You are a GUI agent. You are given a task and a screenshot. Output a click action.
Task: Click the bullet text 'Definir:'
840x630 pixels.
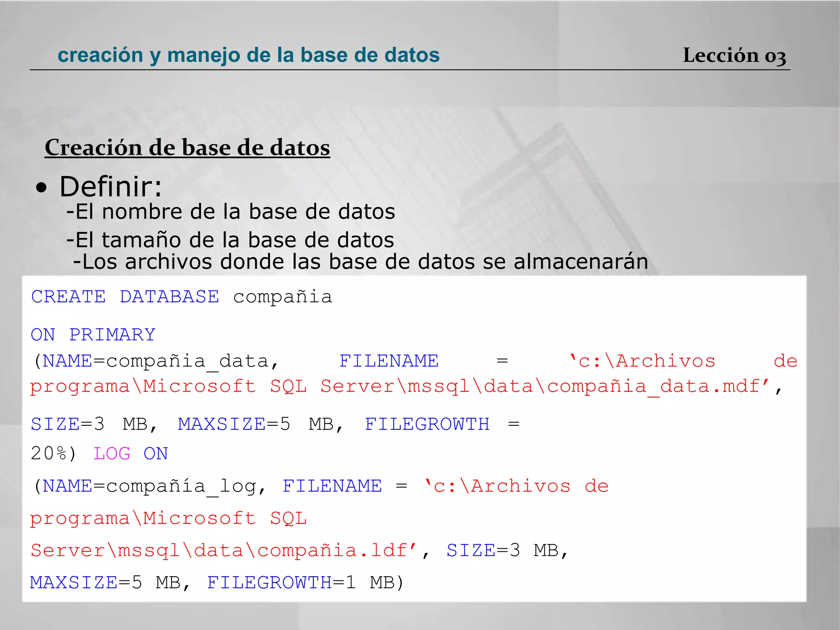[x=111, y=187]
